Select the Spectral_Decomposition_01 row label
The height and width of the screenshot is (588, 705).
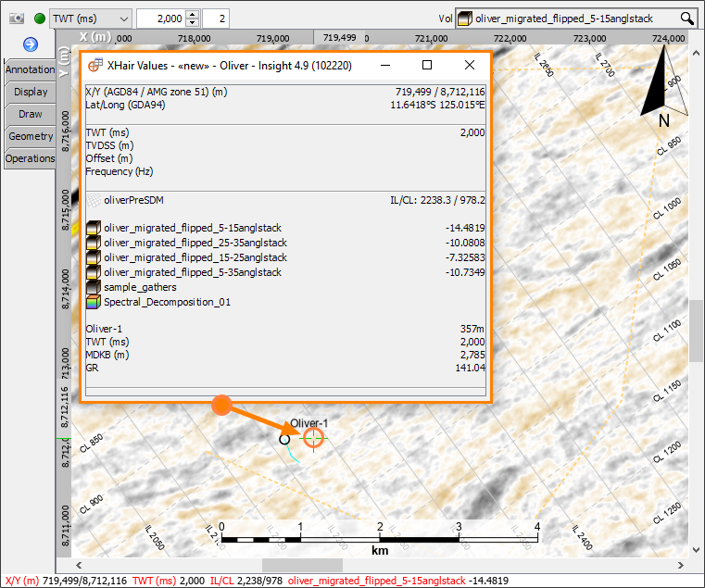[167, 302]
